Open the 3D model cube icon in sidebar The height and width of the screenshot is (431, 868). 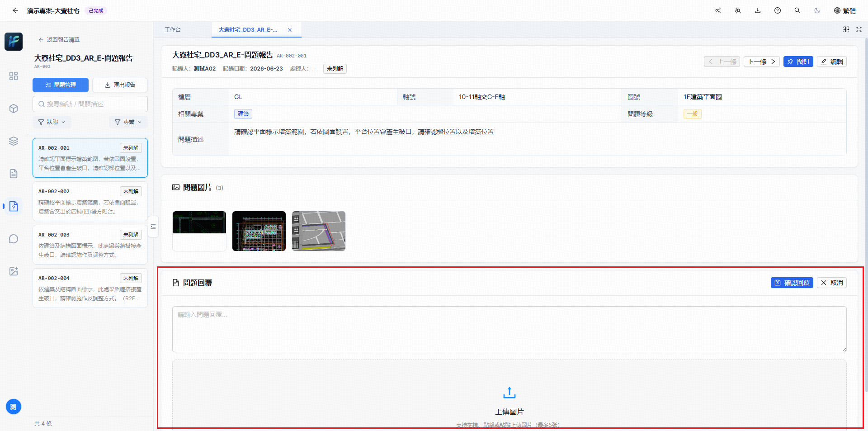(14, 109)
